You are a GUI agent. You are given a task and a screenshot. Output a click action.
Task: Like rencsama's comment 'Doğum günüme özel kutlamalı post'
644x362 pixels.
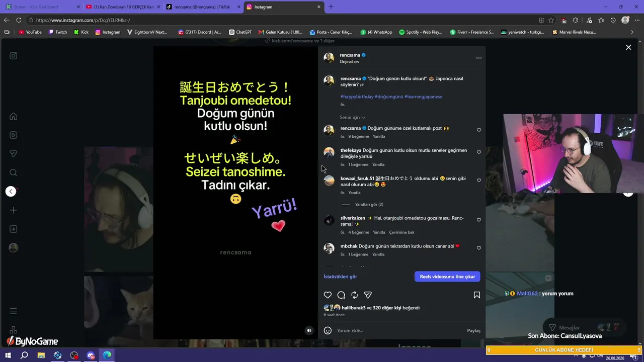click(x=479, y=130)
